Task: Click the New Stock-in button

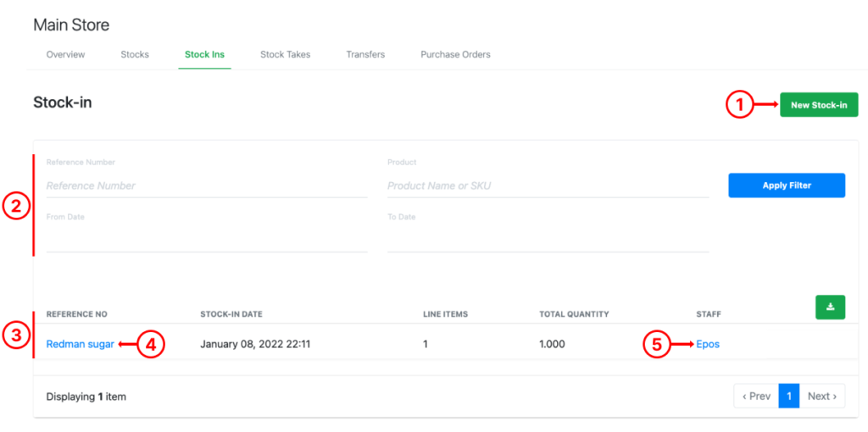Action: click(818, 105)
